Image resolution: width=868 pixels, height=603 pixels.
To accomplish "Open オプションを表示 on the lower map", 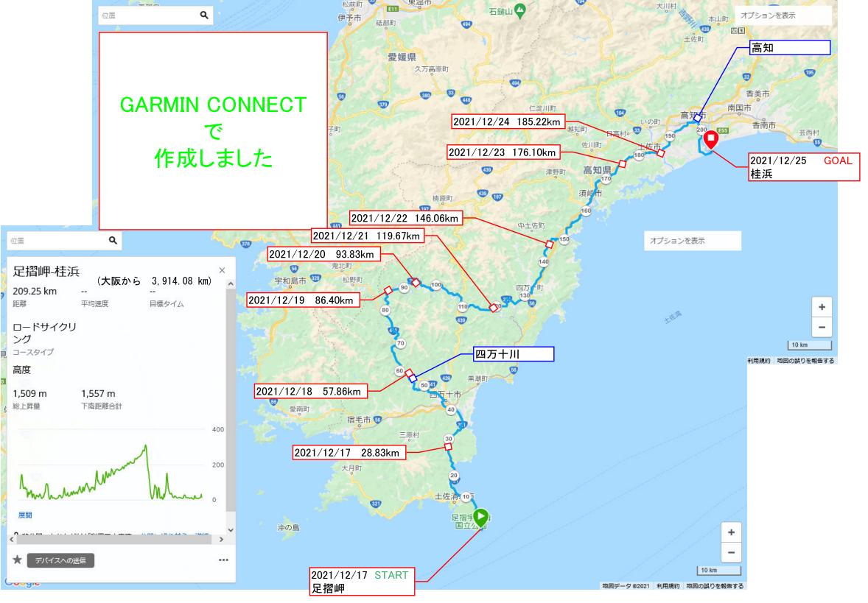I will click(692, 241).
